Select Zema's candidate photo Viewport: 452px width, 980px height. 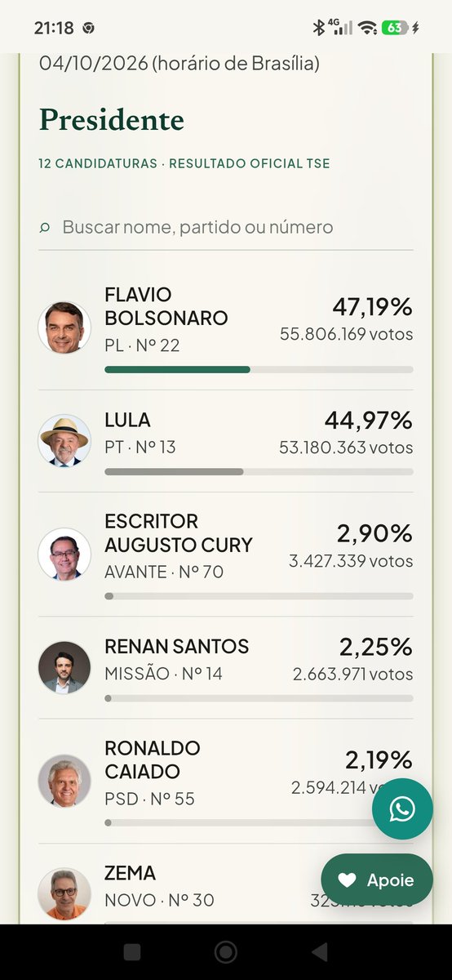(x=64, y=893)
